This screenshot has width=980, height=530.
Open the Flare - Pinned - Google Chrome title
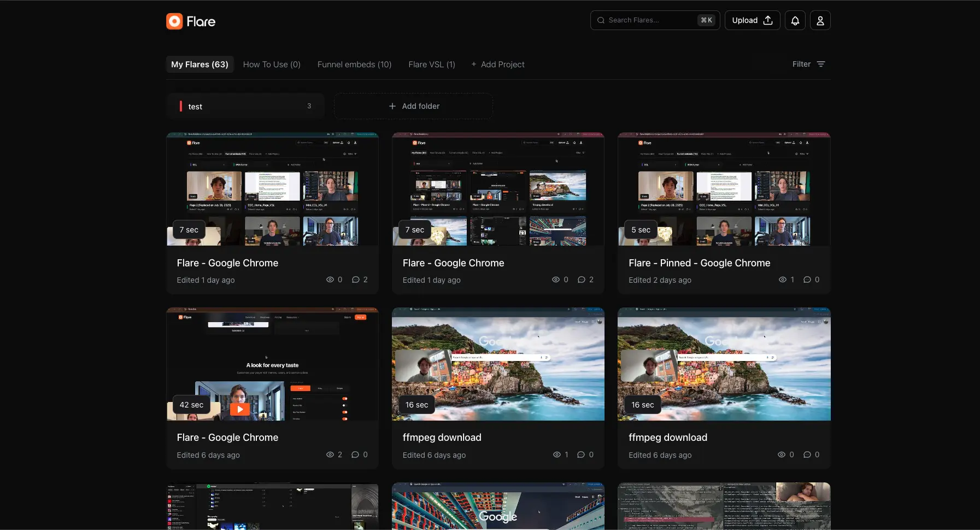(x=699, y=263)
